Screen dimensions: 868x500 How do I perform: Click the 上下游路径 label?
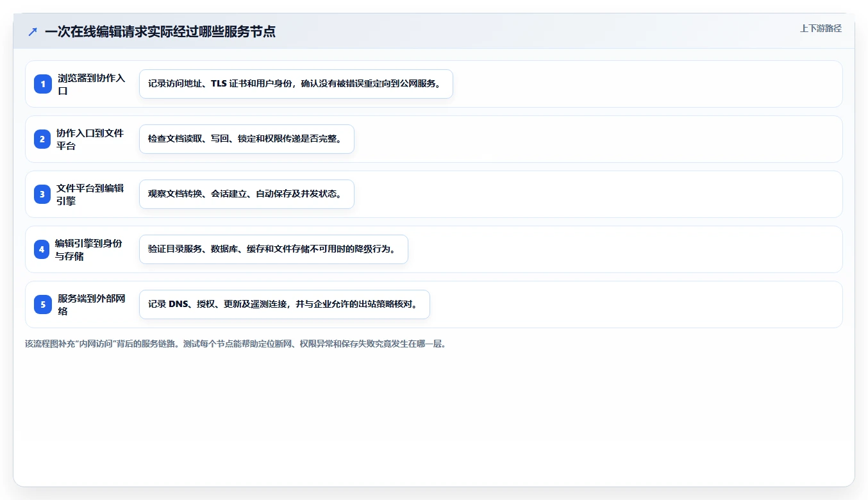(x=821, y=28)
